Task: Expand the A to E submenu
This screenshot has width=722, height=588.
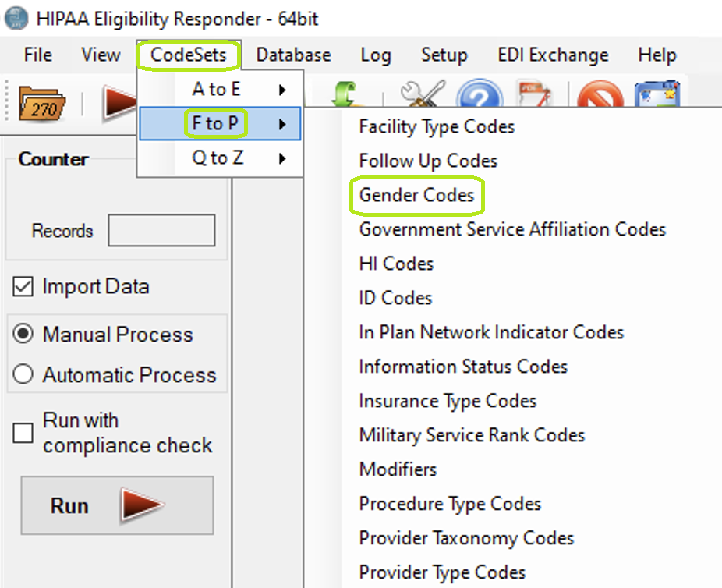Action: (220, 89)
